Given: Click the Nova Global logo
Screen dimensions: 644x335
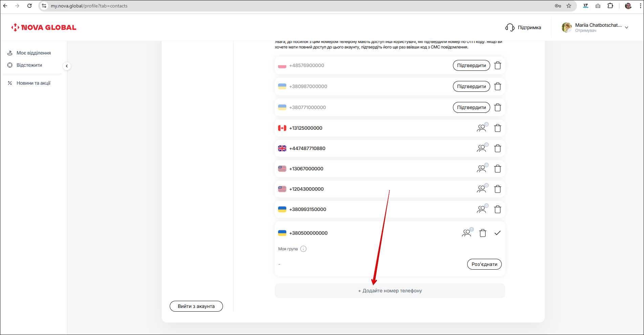Looking at the screenshot, I should [x=44, y=27].
